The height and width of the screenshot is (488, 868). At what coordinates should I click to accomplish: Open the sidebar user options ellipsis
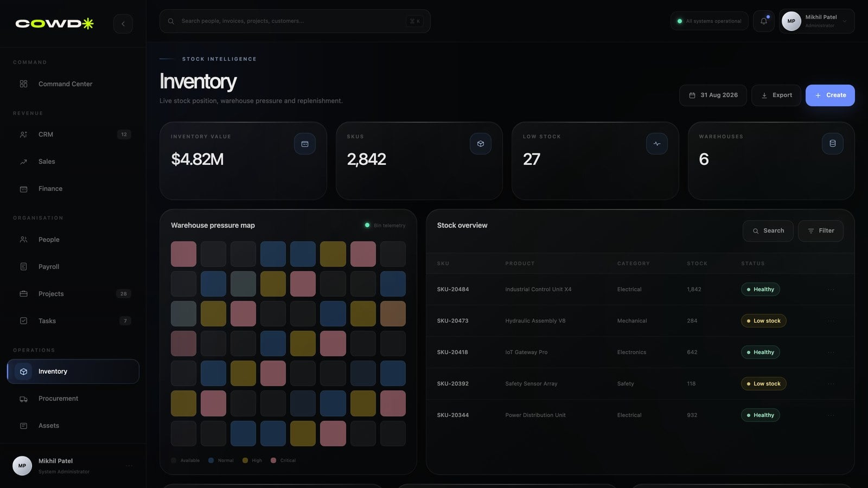pos(129,466)
